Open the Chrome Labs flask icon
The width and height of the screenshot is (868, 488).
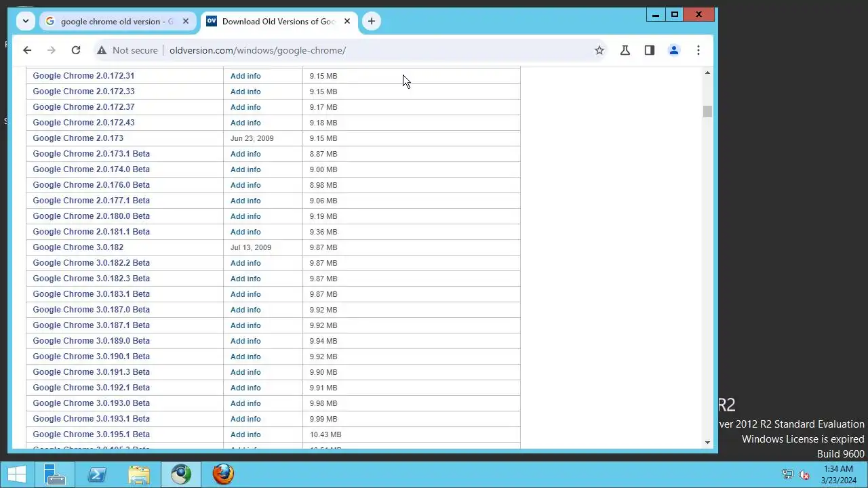click(x=625, y=50)
